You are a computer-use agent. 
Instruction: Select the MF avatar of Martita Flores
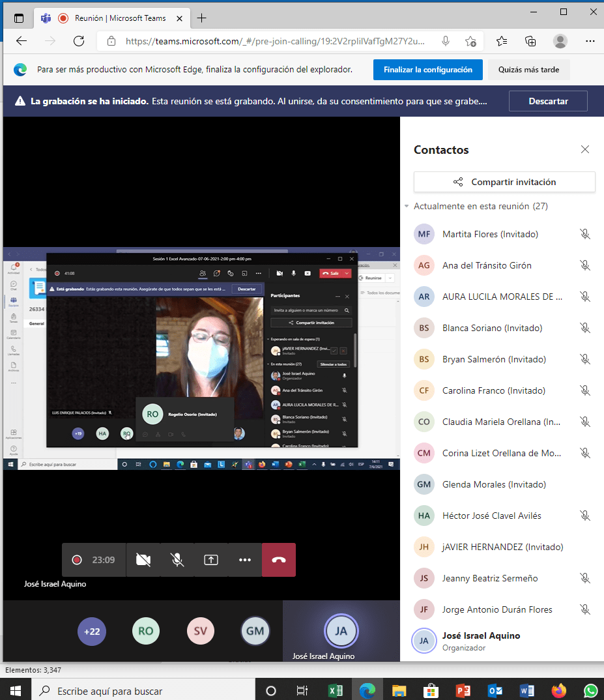pos(424,234)
